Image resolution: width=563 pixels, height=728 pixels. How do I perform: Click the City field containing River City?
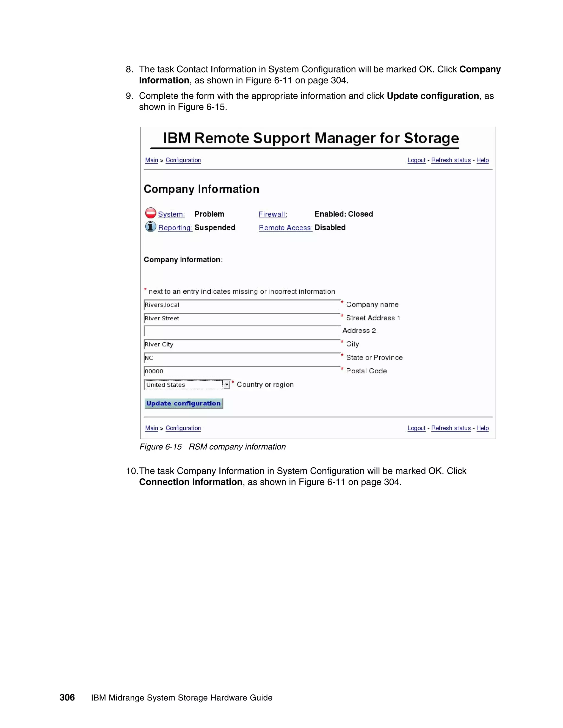[x=242, y=344]
